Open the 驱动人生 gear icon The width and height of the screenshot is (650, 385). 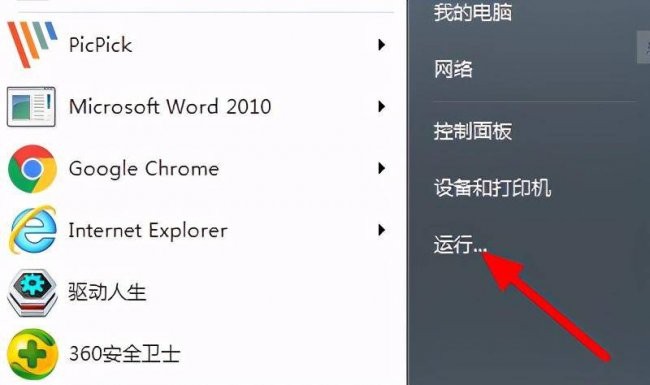coord(32,293)
